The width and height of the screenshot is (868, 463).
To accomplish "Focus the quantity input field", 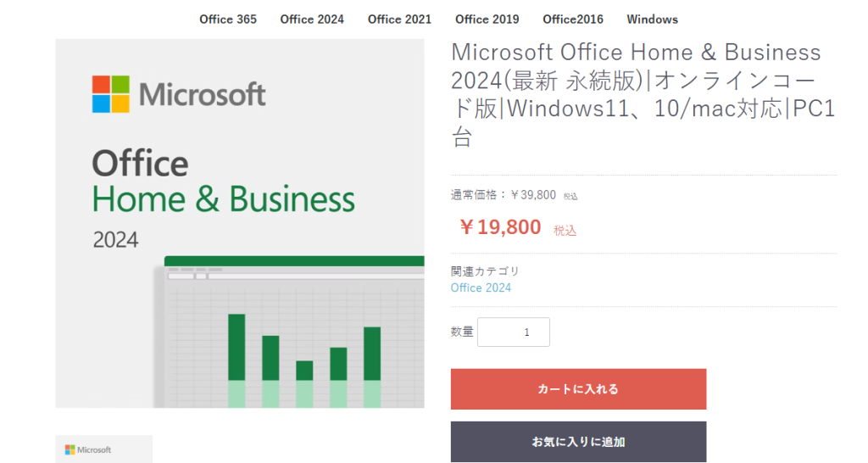I will coord(514,332).
